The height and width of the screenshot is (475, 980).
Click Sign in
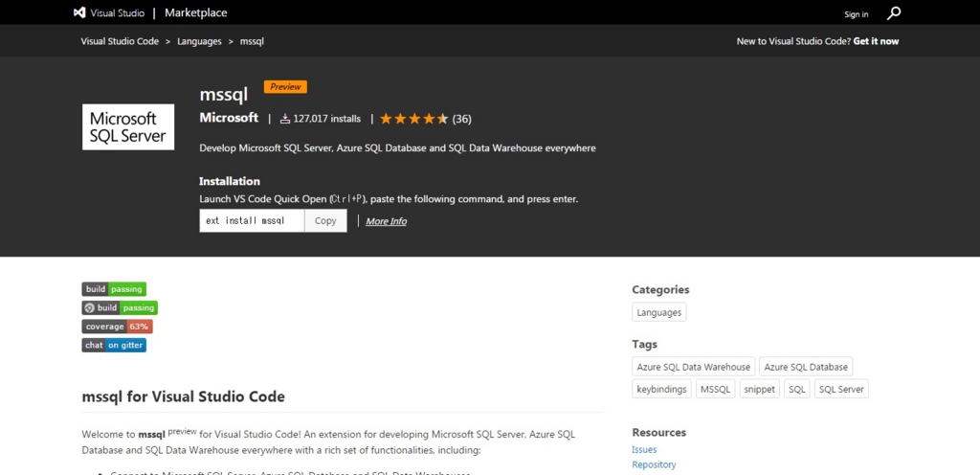[x=857, y=14]
